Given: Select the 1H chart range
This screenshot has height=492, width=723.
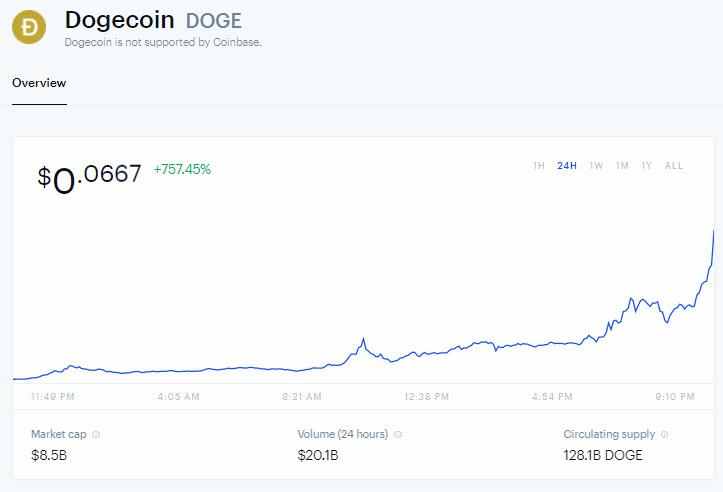Looking at the screenshot, I should tap(539, 166).
